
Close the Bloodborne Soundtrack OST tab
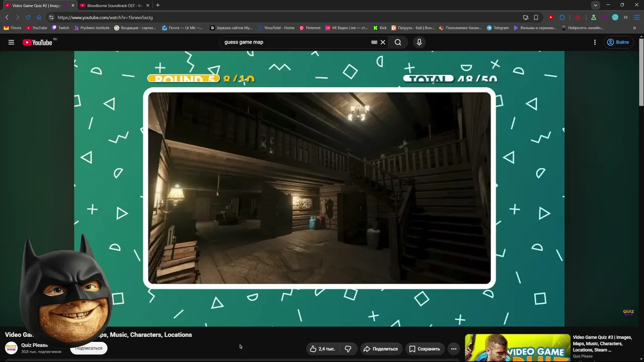coord(147,6)
